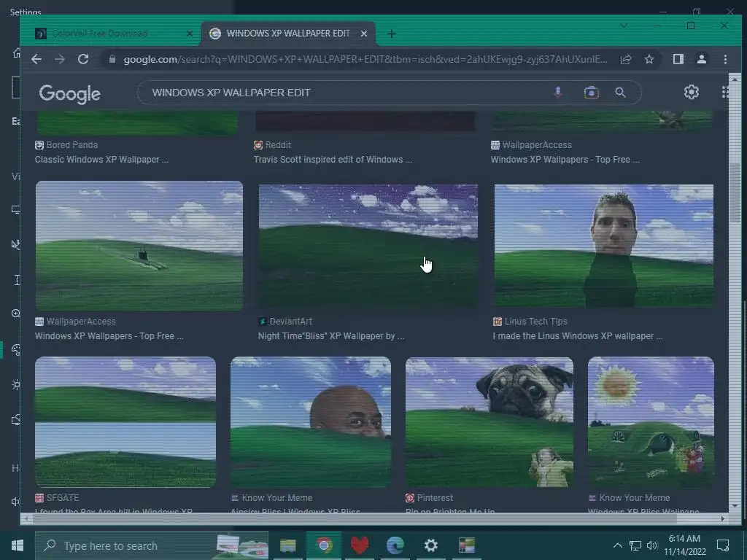Open File Explorer from the taskbar

point(287,545)
